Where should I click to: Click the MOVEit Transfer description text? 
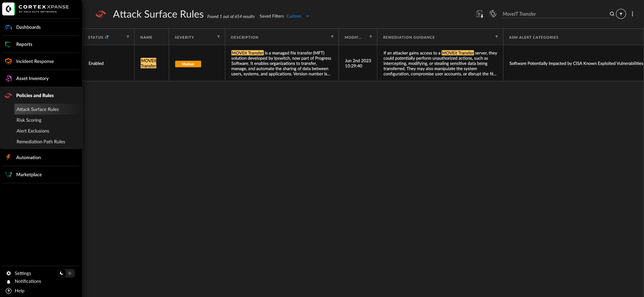coord(281,63)
